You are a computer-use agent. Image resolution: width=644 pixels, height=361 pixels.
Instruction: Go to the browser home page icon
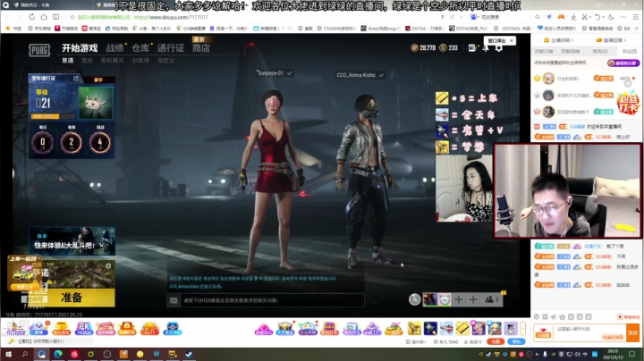point(44,17)
